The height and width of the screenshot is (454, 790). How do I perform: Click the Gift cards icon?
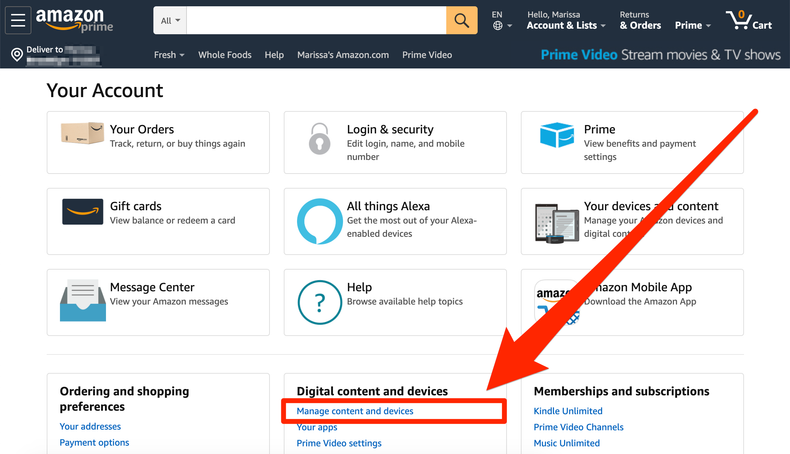pyautogui.click(x=82, y=212)
